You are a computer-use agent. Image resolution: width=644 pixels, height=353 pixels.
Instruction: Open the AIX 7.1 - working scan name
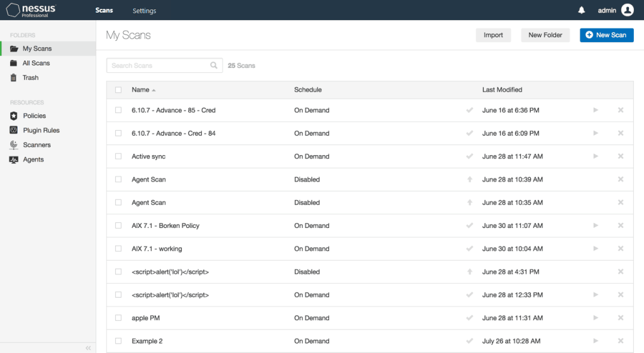tap(157, 249)
